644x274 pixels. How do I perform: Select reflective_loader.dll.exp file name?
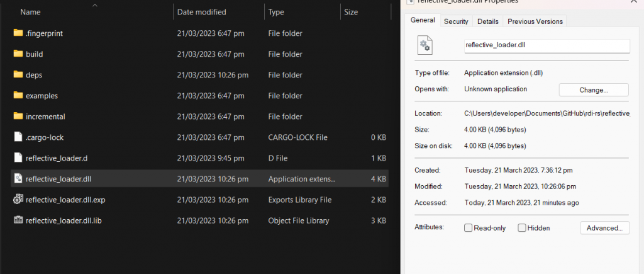coord(65,200)
